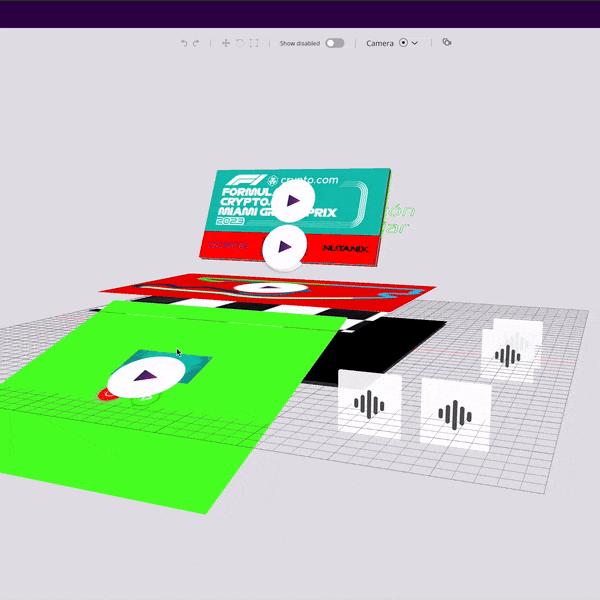Undo the last action

[184, 43]
